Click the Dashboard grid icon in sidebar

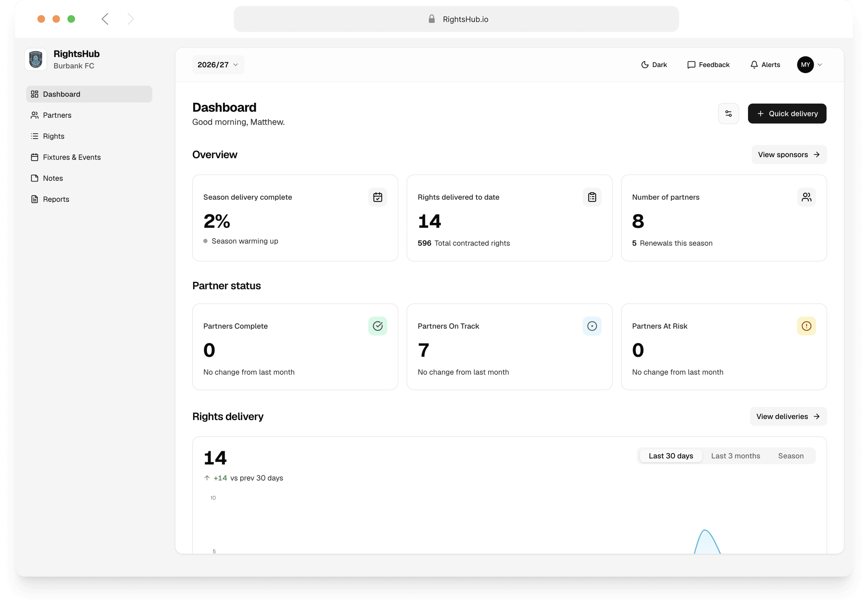click(x=34, y=94)
